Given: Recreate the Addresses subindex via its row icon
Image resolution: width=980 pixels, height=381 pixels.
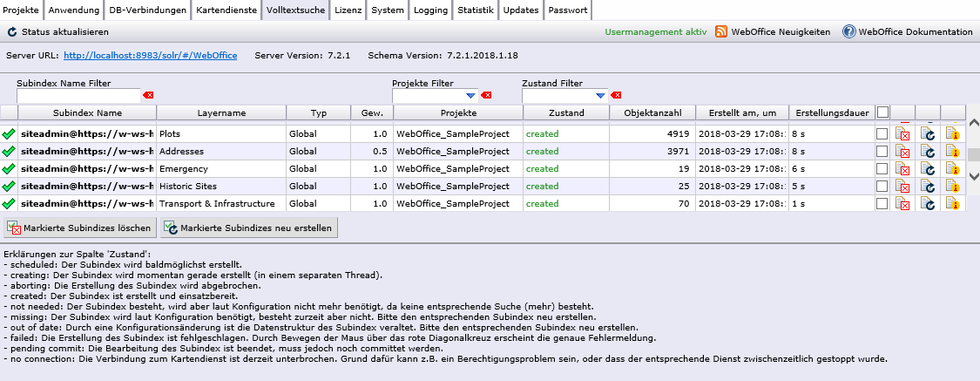Looking at the screenshot, I should click(x=928, y=152).
